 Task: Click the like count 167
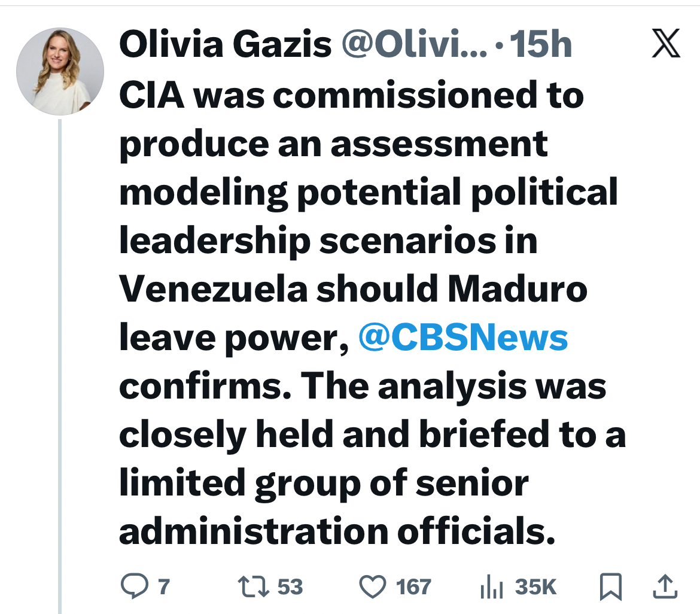[x=413, y=586]
